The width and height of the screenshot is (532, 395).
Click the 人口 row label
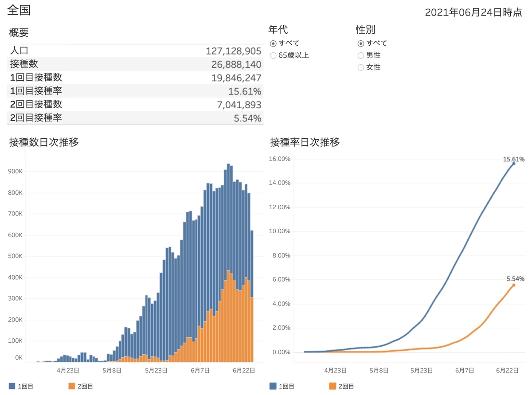tap(19, 51)
